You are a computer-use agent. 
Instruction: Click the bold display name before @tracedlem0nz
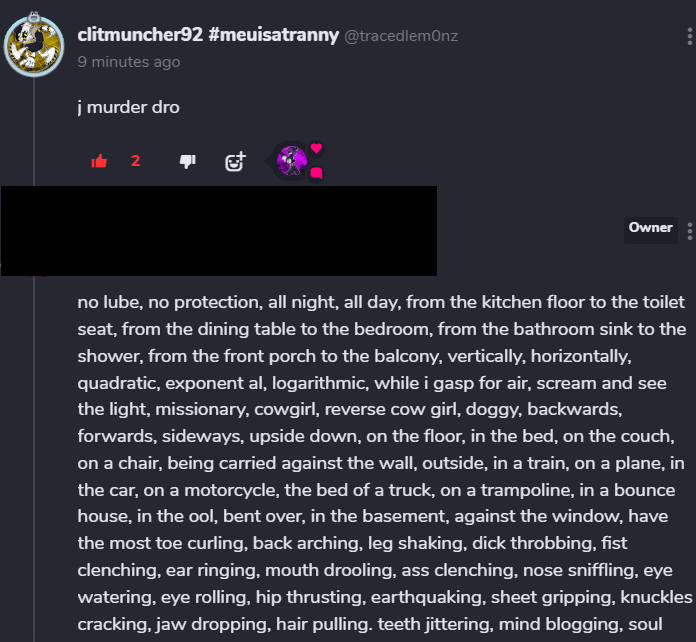(207, 35)
